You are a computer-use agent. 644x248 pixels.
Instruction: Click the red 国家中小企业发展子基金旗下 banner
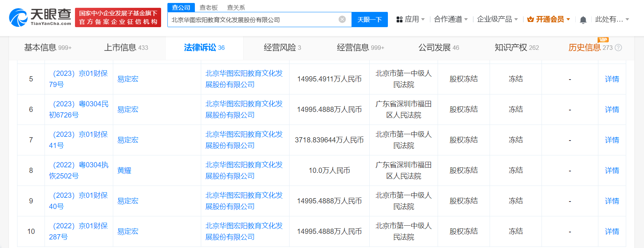pos(118,17)
